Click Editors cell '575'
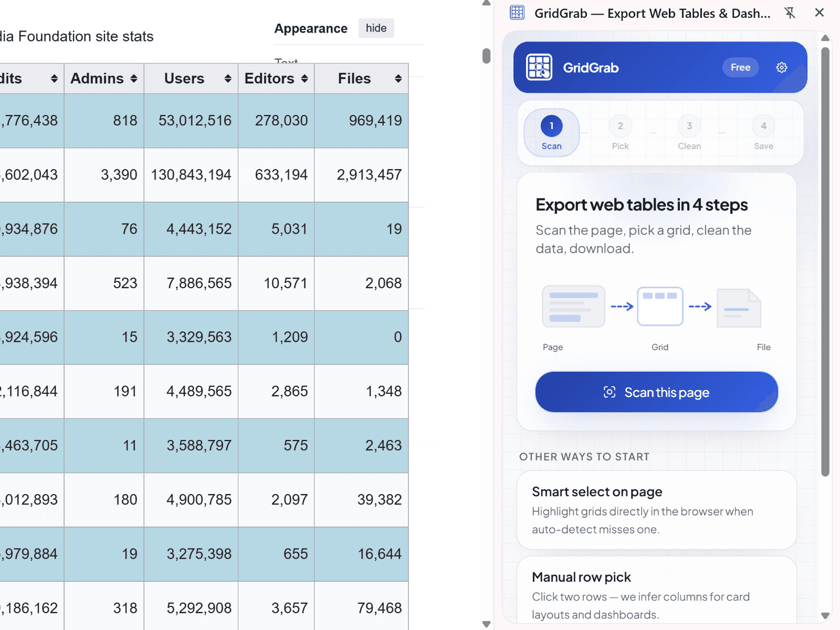The height and width of the screenshot is (630, 840). pos(276,446)
